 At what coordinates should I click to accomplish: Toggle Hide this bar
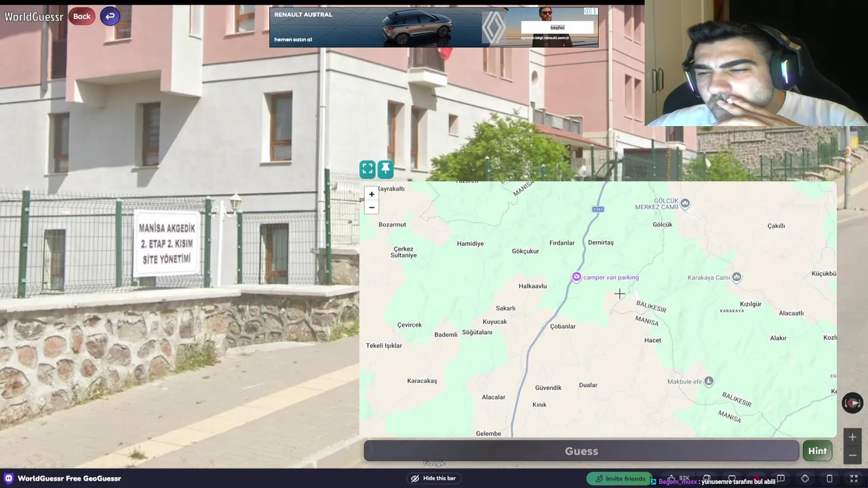[434, 479]
